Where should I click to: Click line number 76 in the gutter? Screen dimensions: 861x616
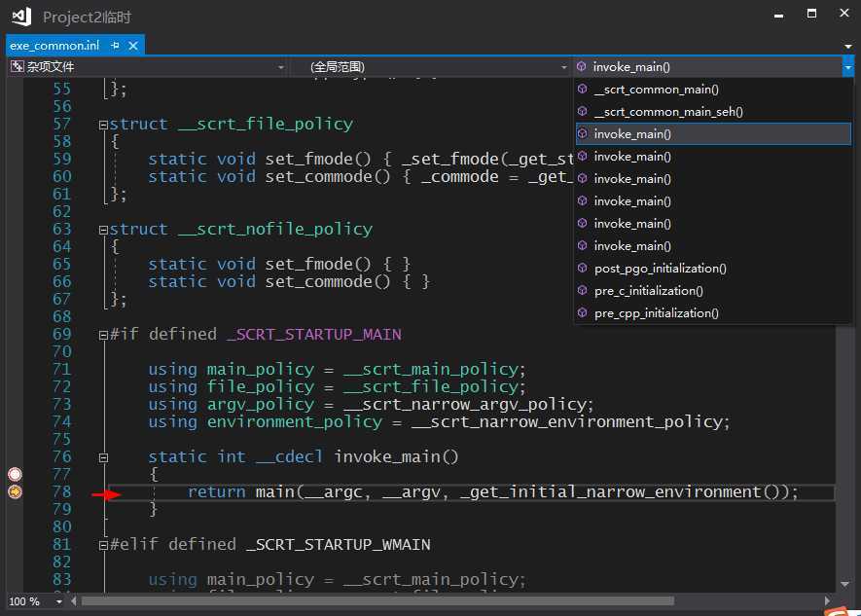61,456
